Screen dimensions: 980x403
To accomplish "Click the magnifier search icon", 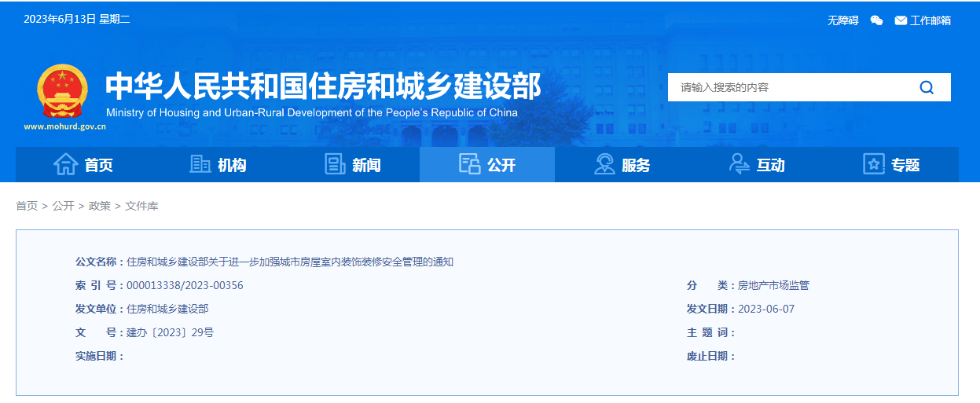I will (927, 87).
